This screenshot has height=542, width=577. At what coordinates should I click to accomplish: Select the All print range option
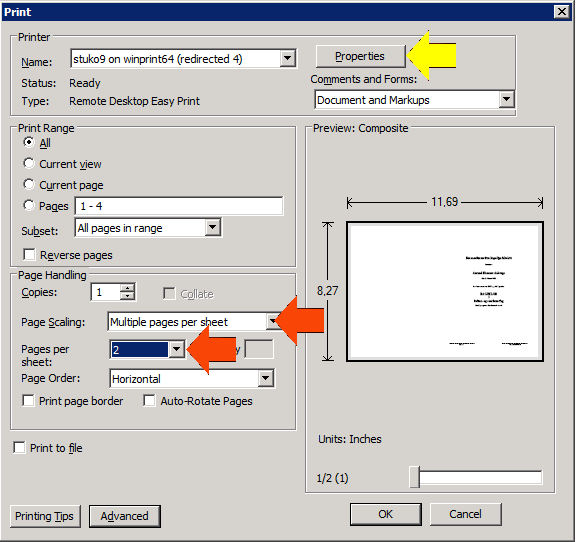coord(29,142)
